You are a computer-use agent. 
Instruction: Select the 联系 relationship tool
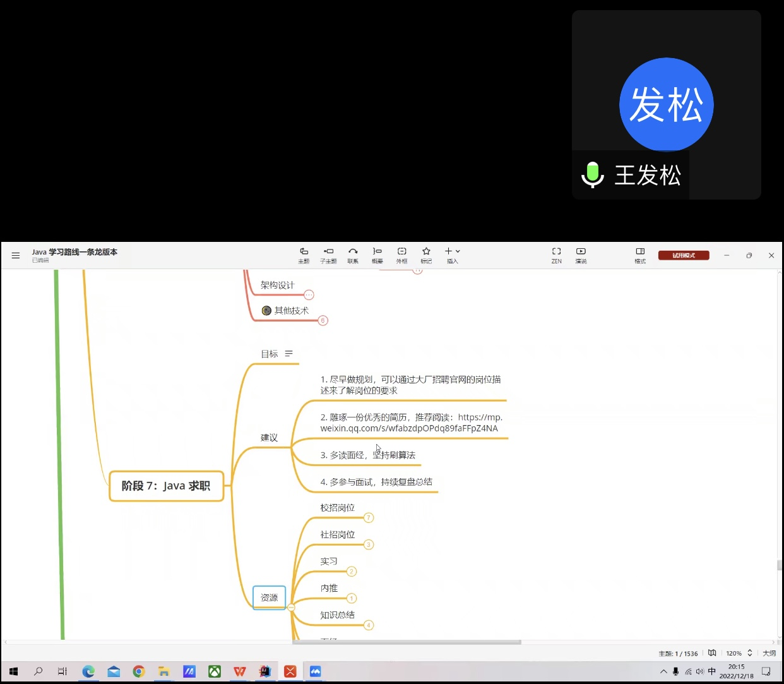[x=353, y=255]
